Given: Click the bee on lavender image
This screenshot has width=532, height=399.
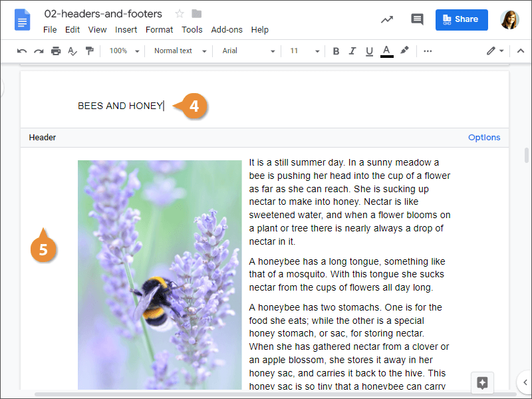Looking at the screenshot, I should point(160,274).
